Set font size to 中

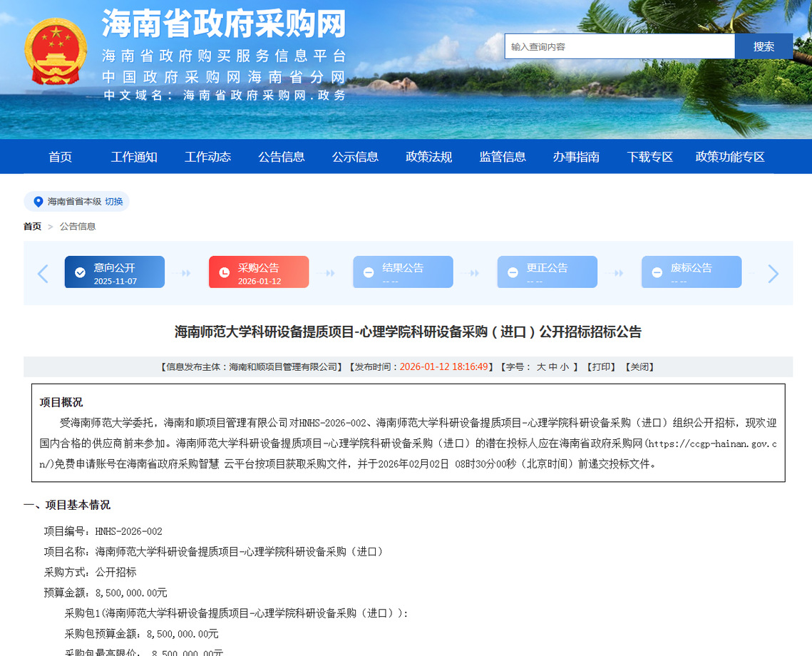pyautogui.click(x=553, y=367)
